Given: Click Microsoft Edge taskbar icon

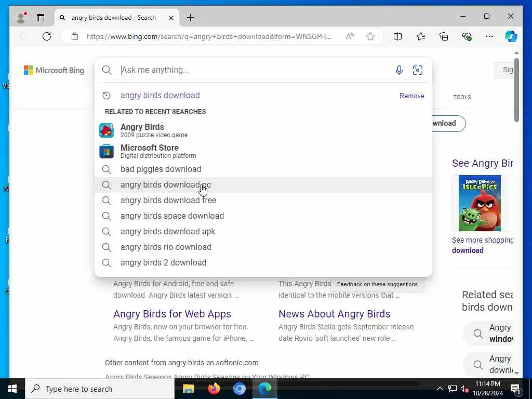Looking at the screenshot, I should coord(264,389).
